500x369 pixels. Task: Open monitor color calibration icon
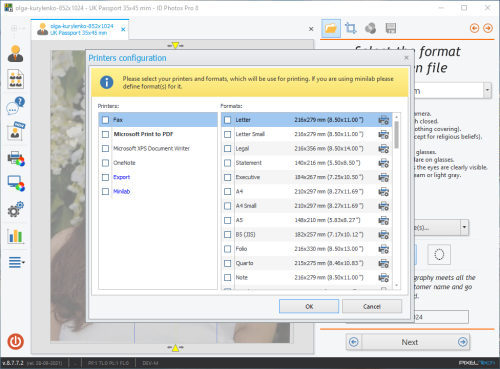click(x=16, y=183)
